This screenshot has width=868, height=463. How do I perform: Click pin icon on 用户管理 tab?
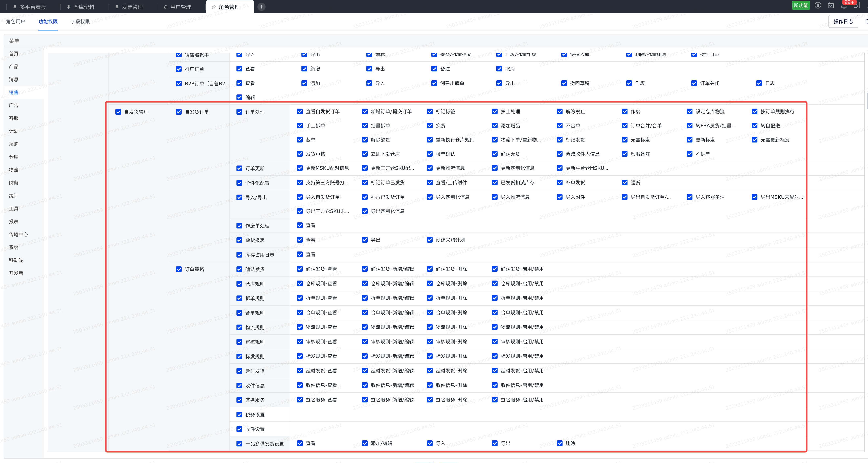pyautogui.click(x=165, y=7)
